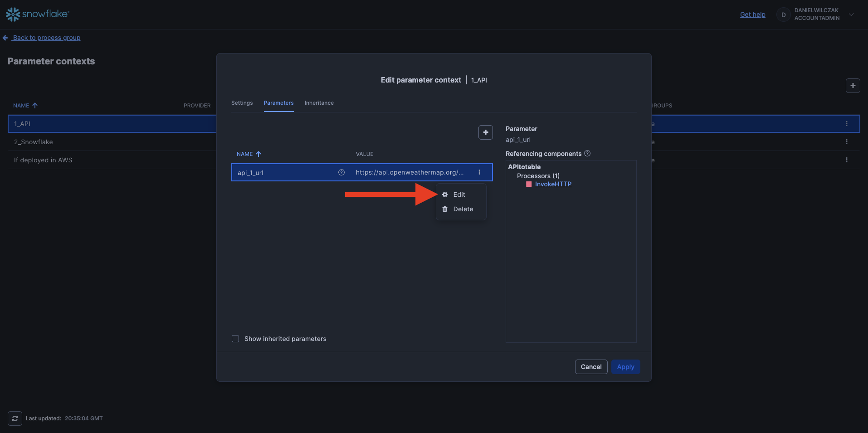Click the add parameter context plus button

point(853,86)
